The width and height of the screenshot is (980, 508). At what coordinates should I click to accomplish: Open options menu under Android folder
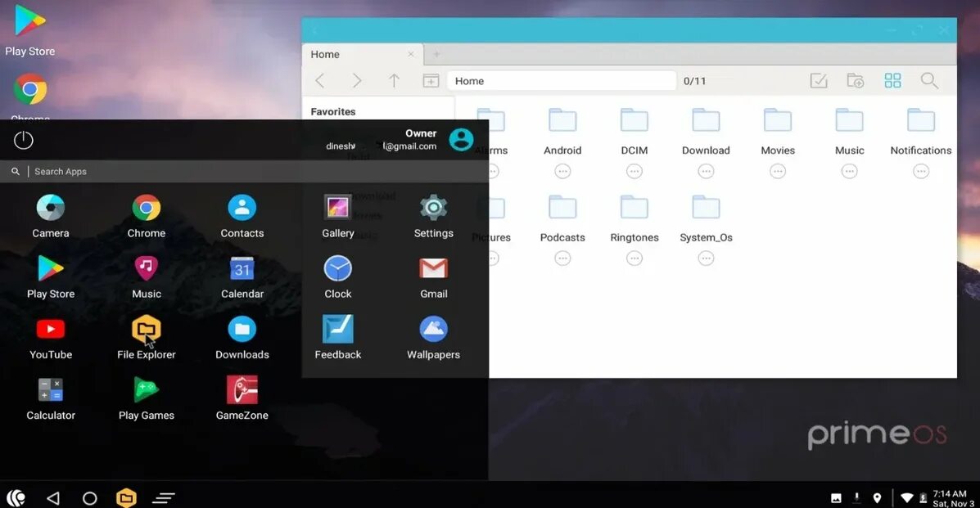coord(562,171)
